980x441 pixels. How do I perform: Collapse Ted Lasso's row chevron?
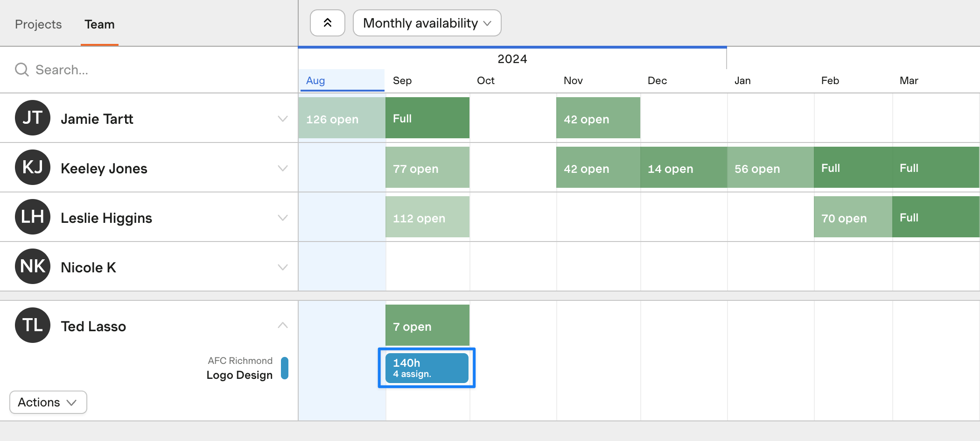tap(283, 326)
